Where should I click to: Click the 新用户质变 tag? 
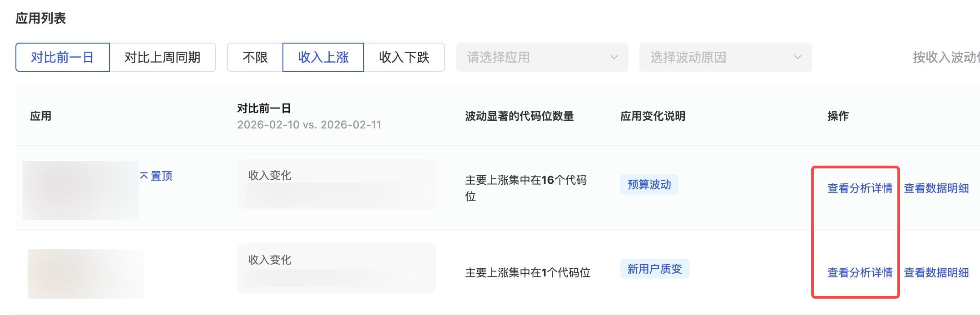[654, 269]
